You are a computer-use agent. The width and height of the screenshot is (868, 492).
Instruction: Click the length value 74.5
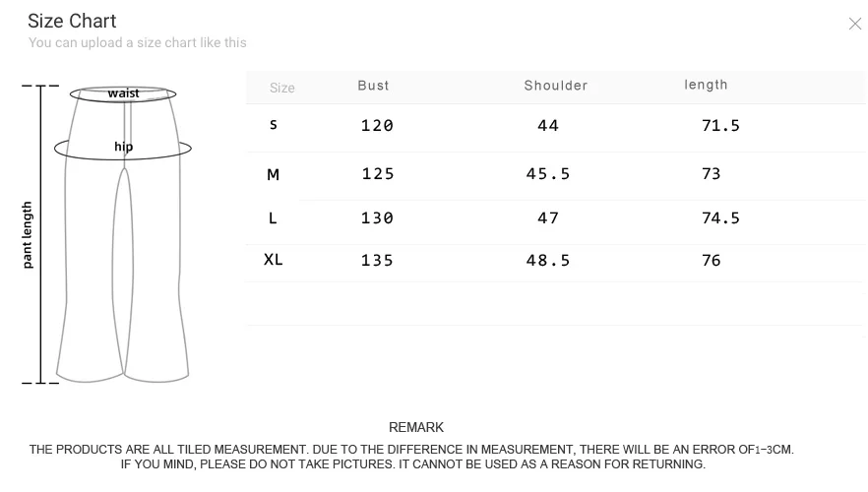point(720,218)
